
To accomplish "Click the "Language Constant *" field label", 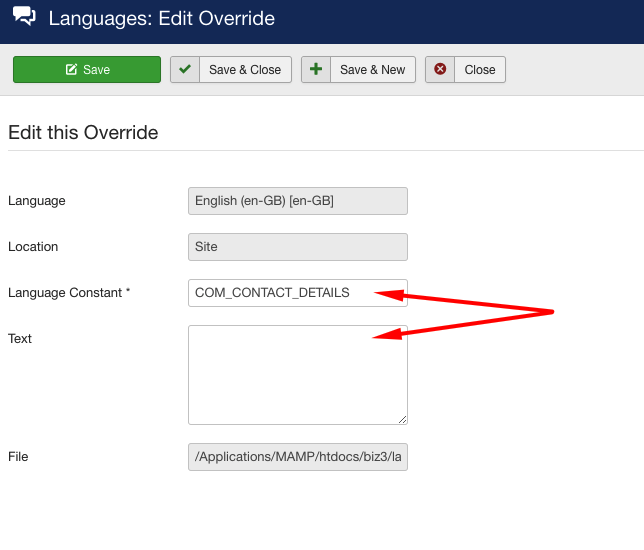I will [x=69, y=293].
